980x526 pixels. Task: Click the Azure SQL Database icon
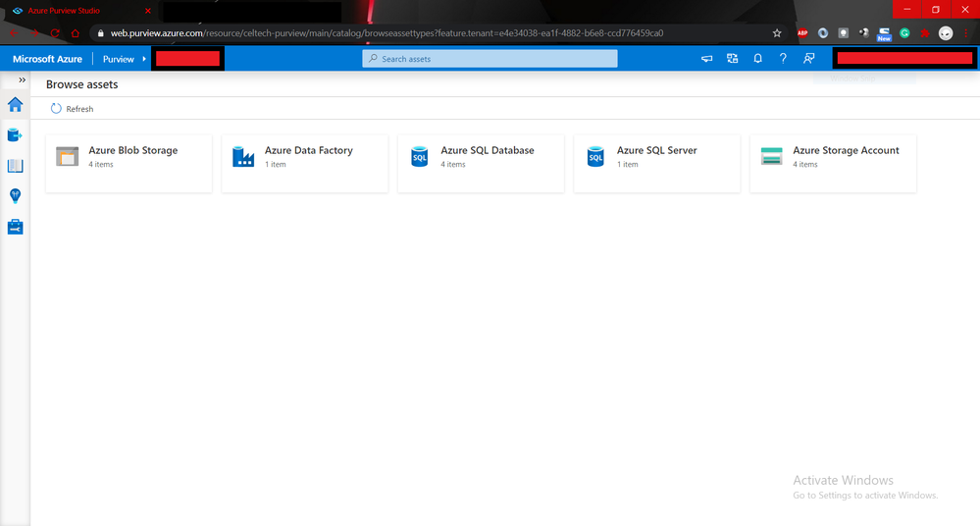420,156
